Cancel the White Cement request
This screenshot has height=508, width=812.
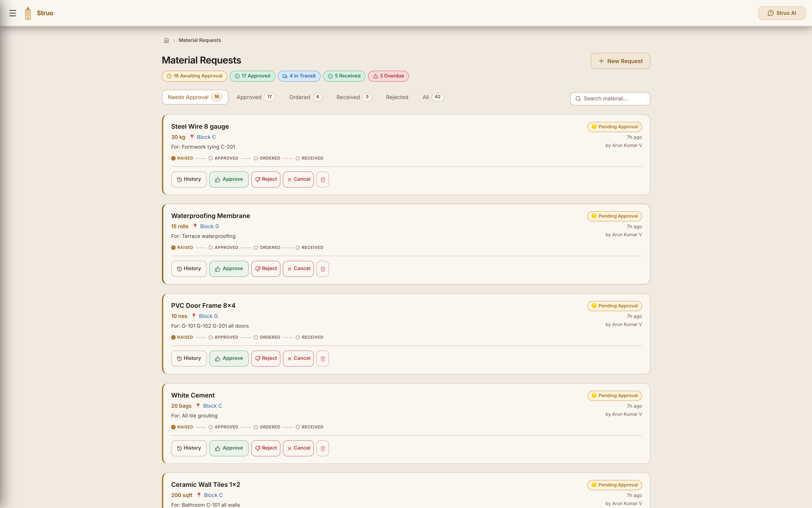(298, 448)
